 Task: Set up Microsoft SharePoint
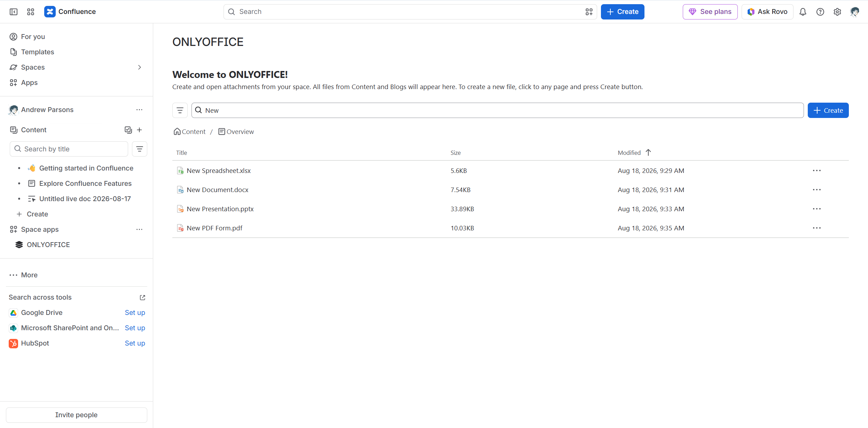coord(135,328)
